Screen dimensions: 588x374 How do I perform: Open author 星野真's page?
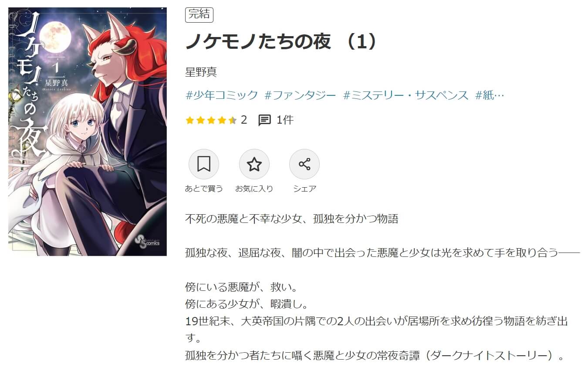point(201,72)
